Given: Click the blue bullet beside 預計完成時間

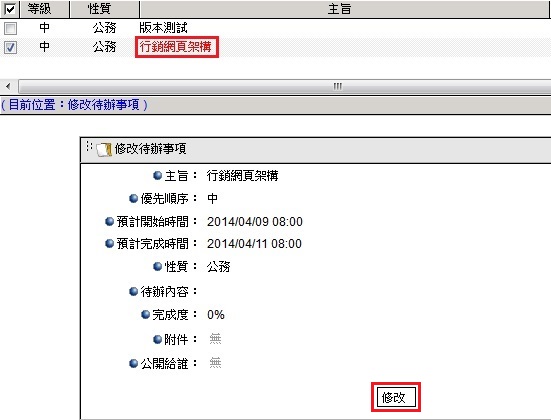Looking at the screenshot, I should click(109, 243).
